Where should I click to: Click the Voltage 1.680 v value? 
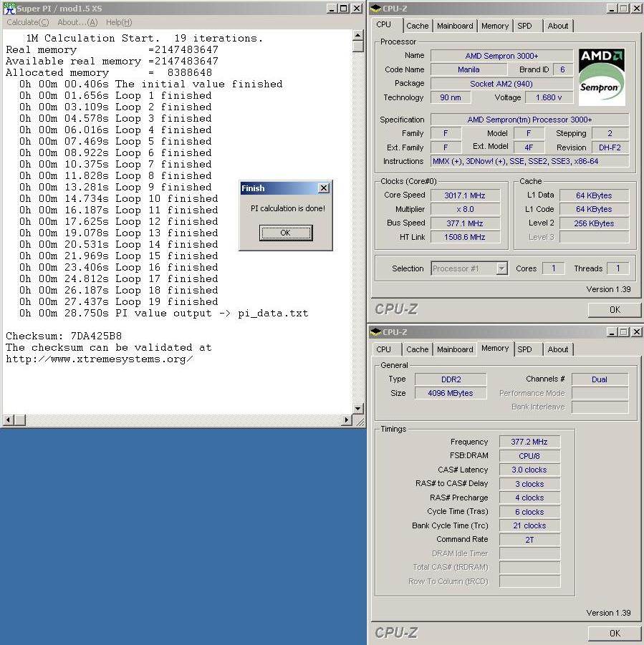(x=549, y=97)
